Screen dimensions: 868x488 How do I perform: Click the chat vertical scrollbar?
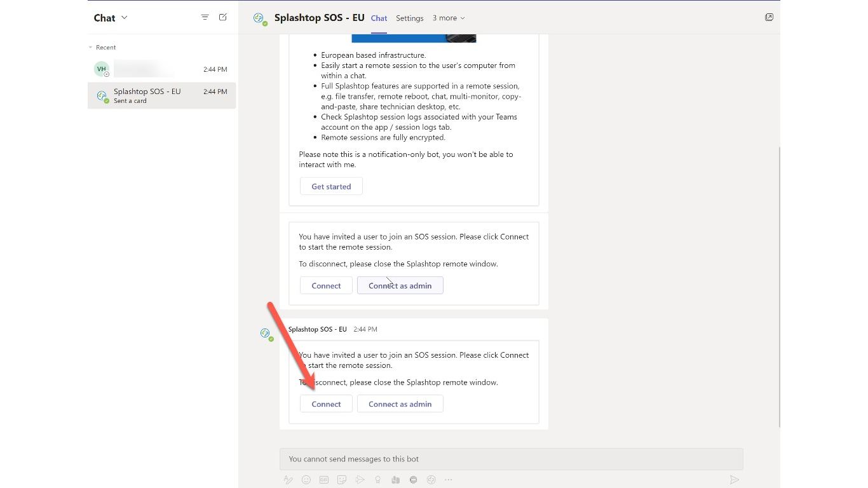(x=779, y=287)
